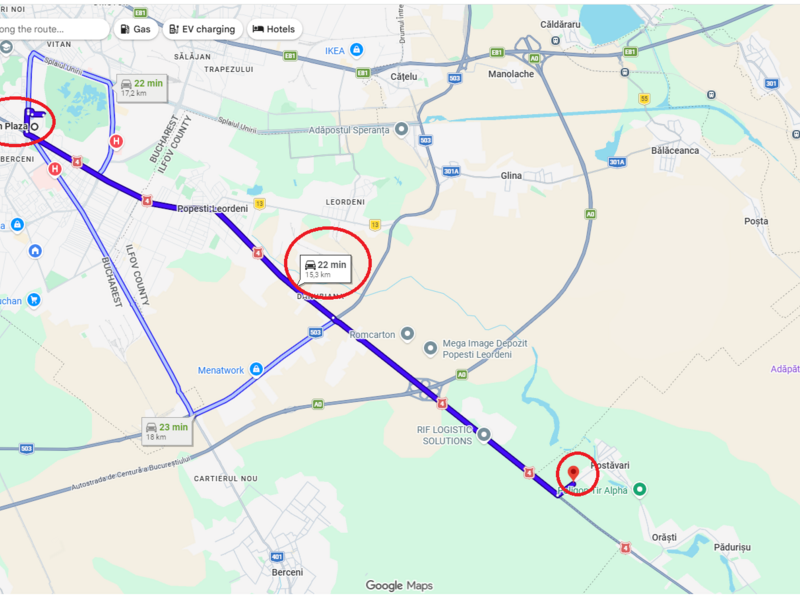Select the Hotels filter chip
This screenshot has width=800, height=600.
[274, 29]
